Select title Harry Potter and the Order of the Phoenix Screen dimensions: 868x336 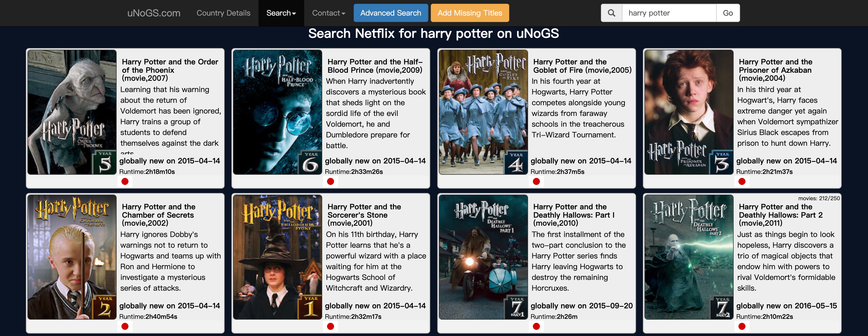click(x=170, y=70)
